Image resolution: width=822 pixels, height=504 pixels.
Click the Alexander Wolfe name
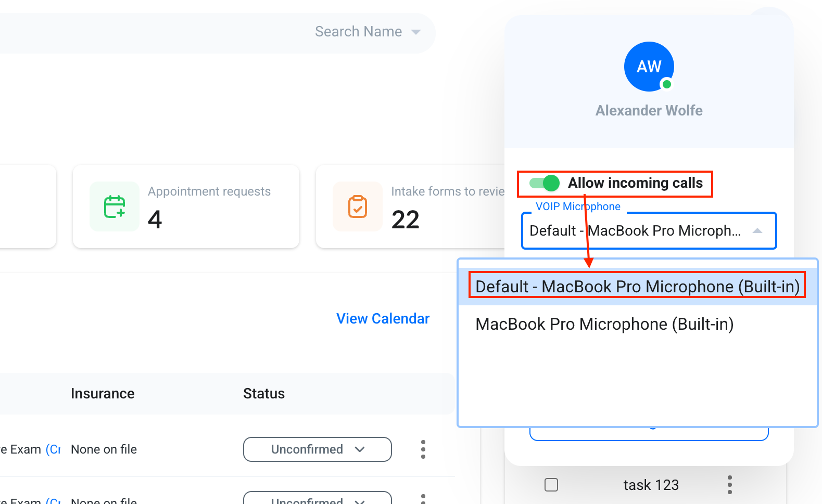coord(649,110)
